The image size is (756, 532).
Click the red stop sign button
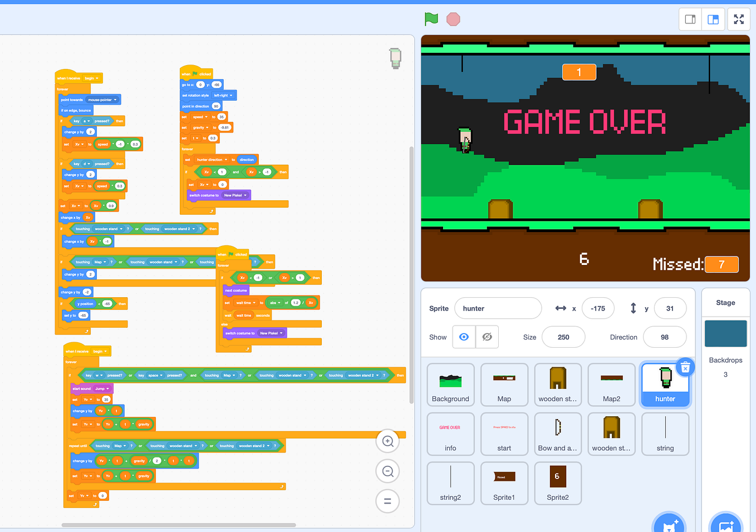[x=454, y=19]
